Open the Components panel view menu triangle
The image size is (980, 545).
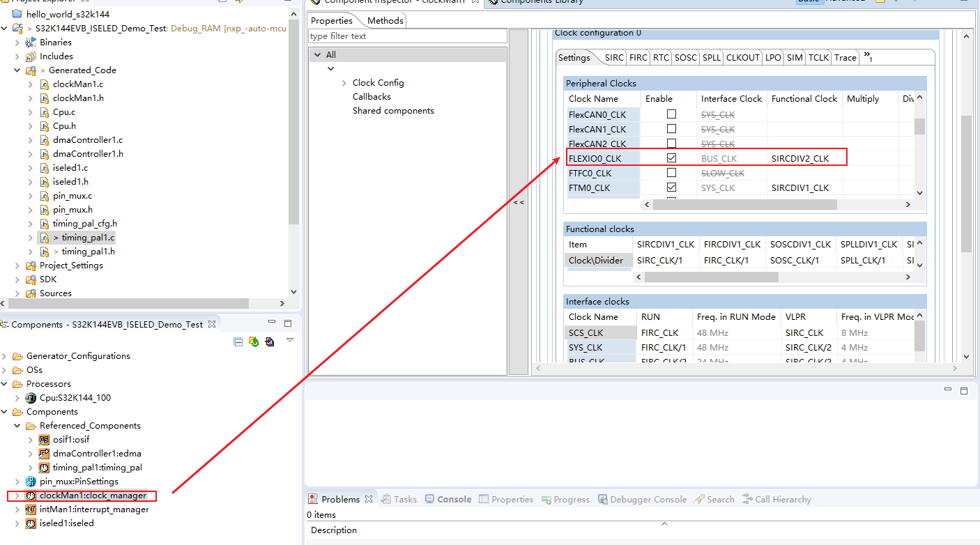click(290, 340)
